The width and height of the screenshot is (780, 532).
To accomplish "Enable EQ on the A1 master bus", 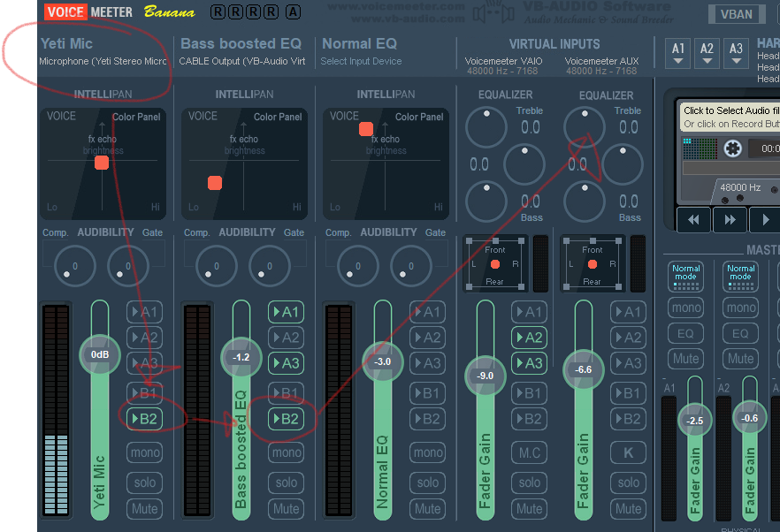I will (686, 333).
